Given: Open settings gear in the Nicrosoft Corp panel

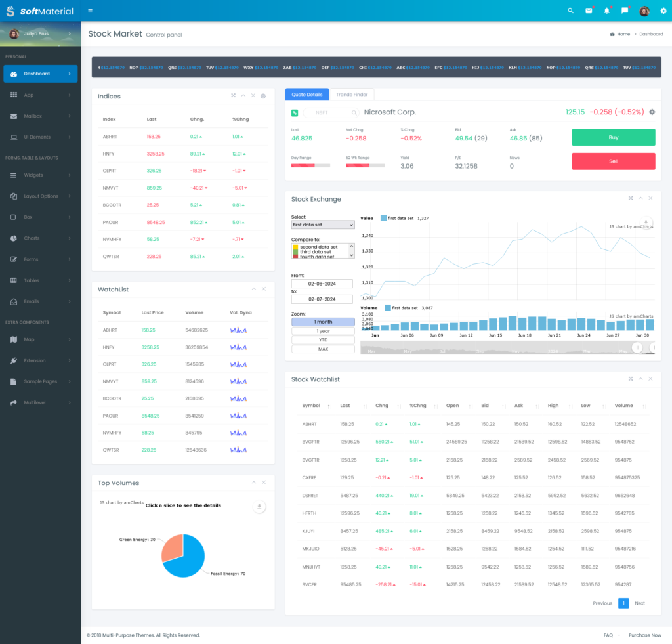Looking at the screenshot, I should point(652,112).
